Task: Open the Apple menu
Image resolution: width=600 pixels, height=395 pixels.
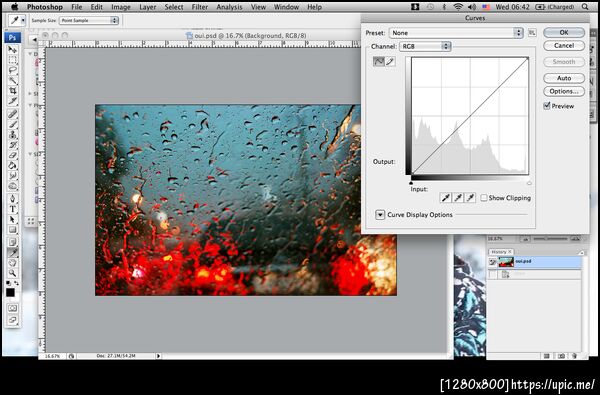Action: (x=14, y=7)
